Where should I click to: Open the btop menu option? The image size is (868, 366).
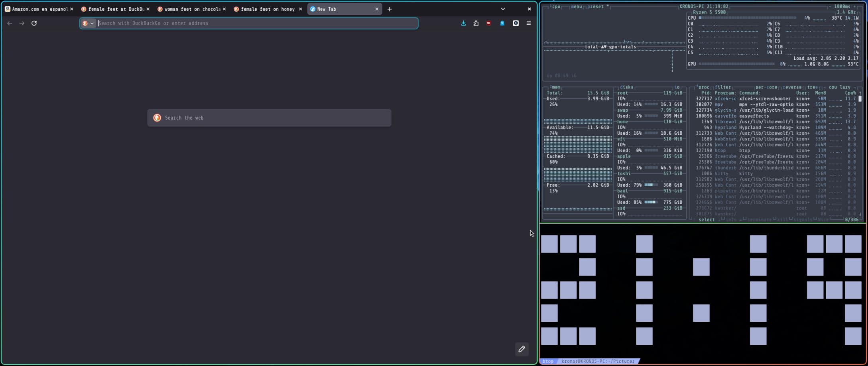tap(576, 6)
